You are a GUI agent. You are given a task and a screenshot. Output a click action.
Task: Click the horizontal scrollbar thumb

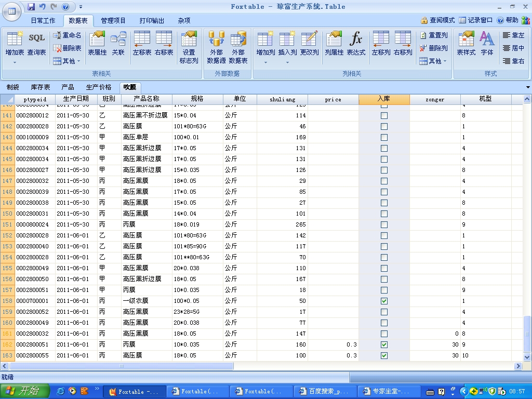122,366
